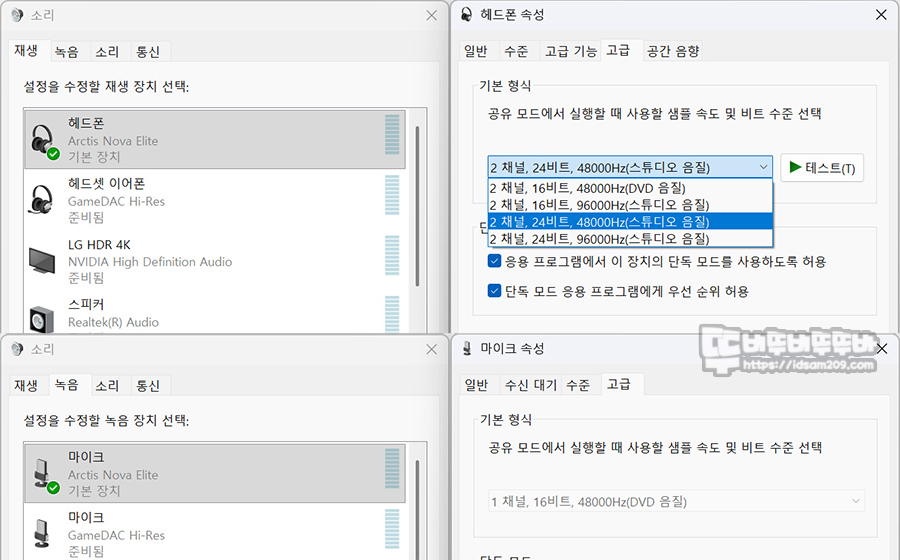Open 소리 tab in lower 소리 window
The image size is (900, 560).
pos(107,386)
